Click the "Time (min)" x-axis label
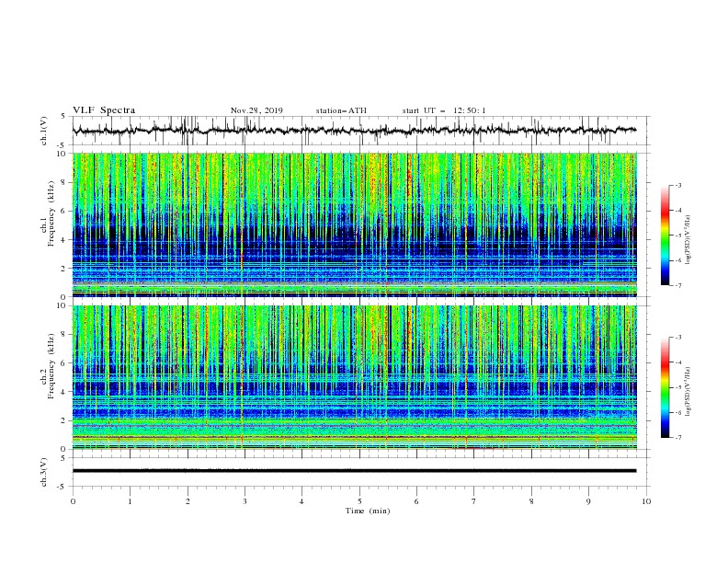 (x=368, y=511)
